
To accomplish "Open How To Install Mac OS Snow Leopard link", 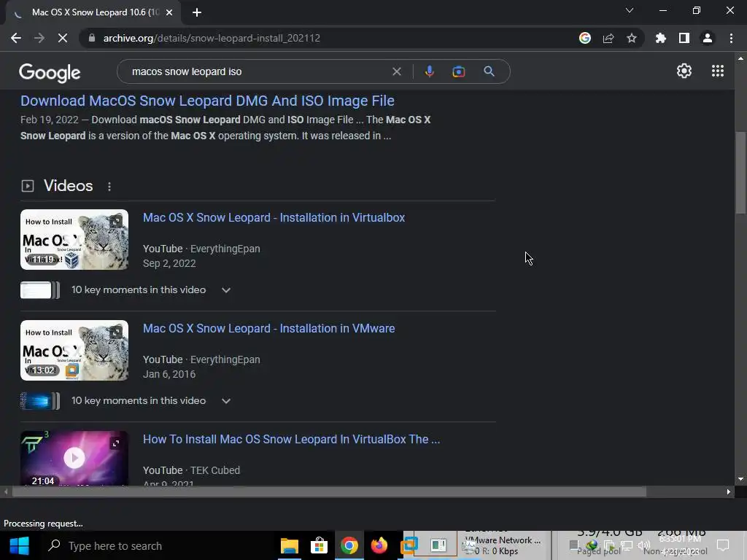I will pos(292,439).
